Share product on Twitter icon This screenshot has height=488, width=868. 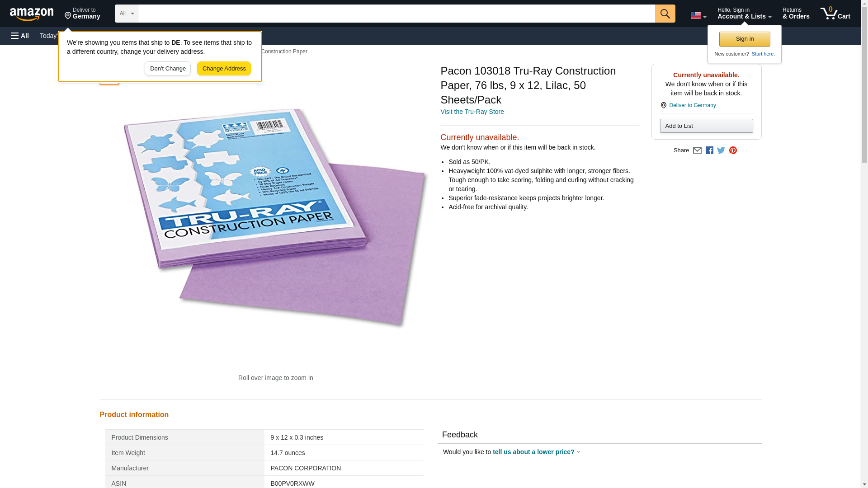coord(721,150)
